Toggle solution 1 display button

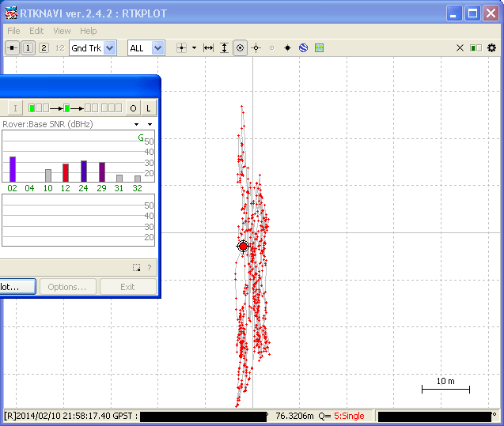28,48
